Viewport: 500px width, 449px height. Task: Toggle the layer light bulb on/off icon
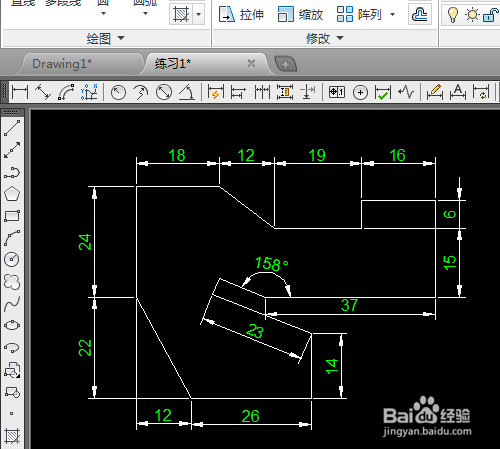[x=453, y=15]
